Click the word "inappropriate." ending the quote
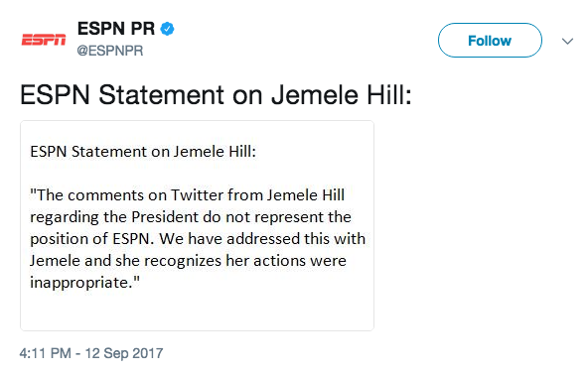 pos(84,283)
